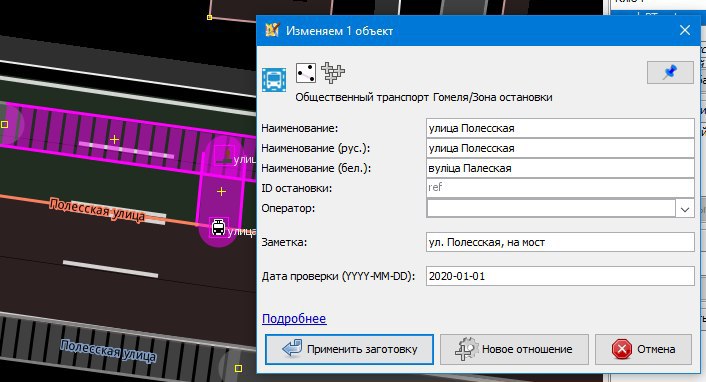Click 'Общественный транспорт Гомеля/Зона остановки' preset title
This screenshot has height=382, width=706.
[424, 97]
